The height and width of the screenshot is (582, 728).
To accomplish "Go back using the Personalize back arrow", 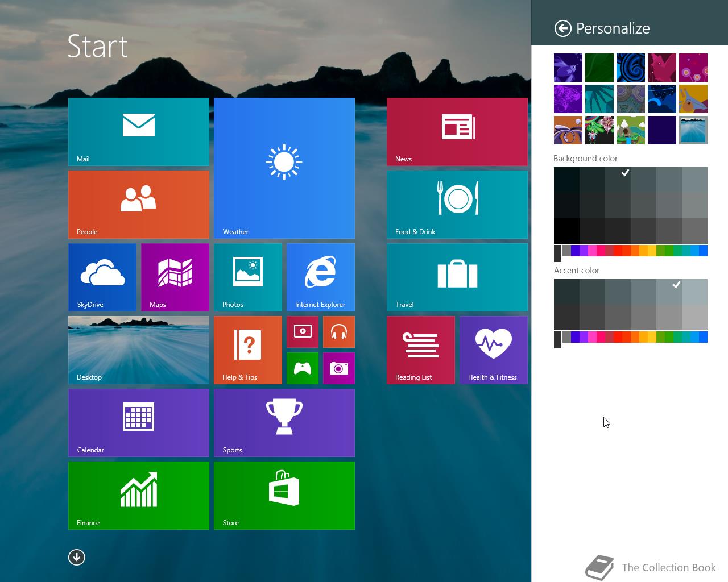I will tap(562, 28).
